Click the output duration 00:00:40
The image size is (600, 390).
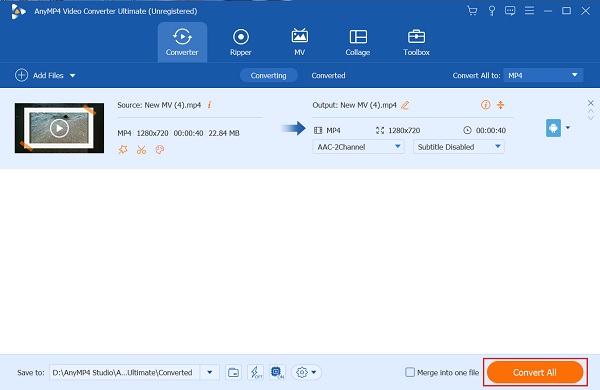[x=491, y=131]
